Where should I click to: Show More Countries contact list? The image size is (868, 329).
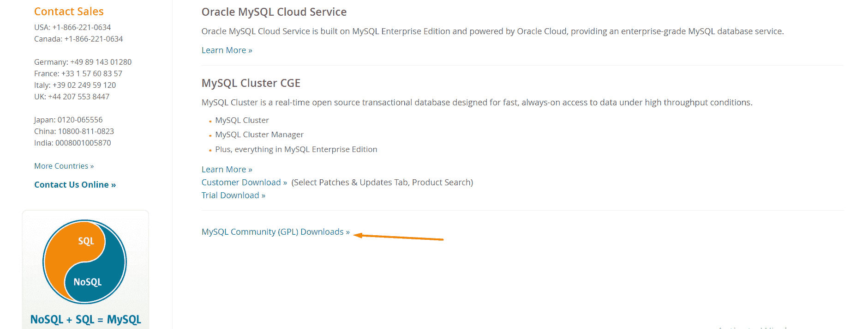coord(64,166)
